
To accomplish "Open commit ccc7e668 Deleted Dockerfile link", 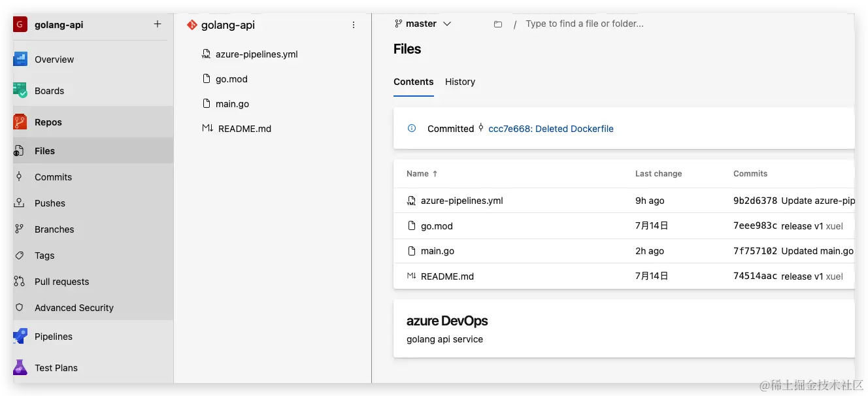I will tap(550, 129).
